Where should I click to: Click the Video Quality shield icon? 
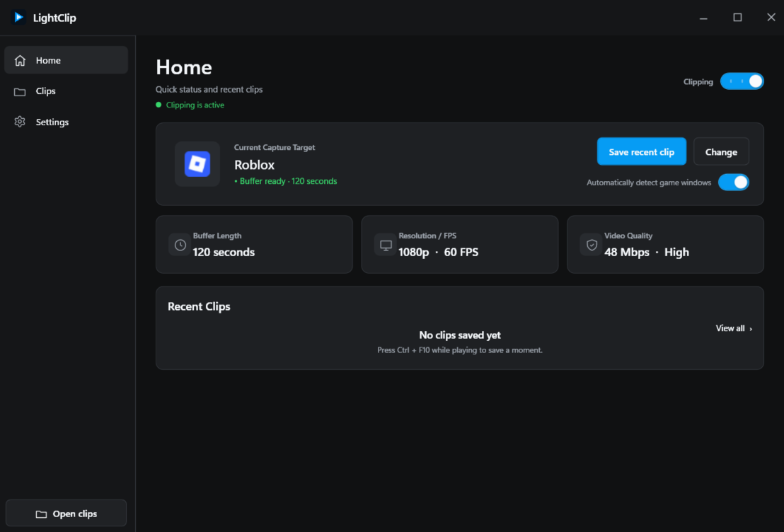592,245
